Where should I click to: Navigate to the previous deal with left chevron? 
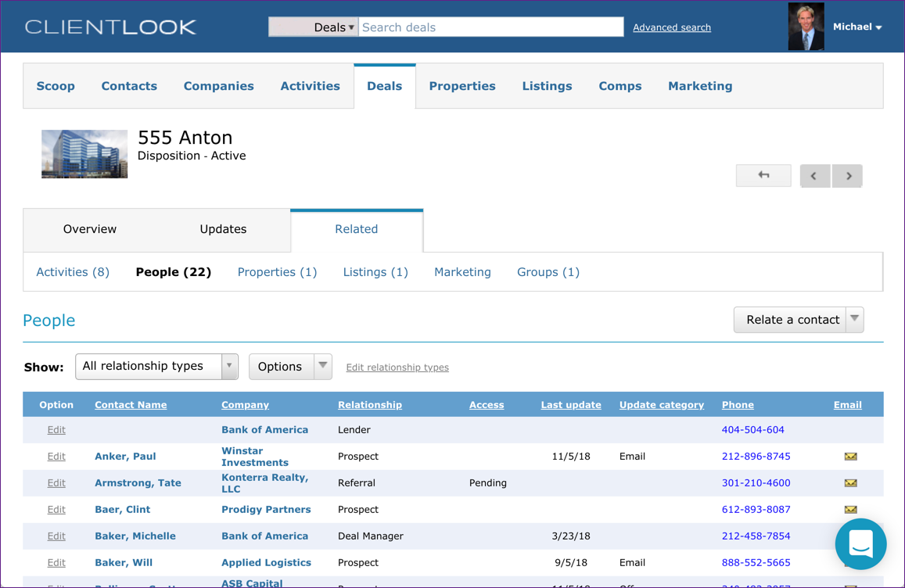pos(815,176)
